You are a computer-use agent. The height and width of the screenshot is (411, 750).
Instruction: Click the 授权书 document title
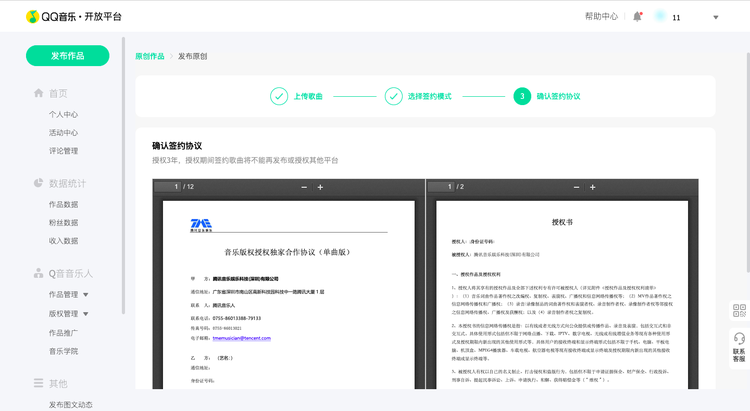[x=562, y=222]
